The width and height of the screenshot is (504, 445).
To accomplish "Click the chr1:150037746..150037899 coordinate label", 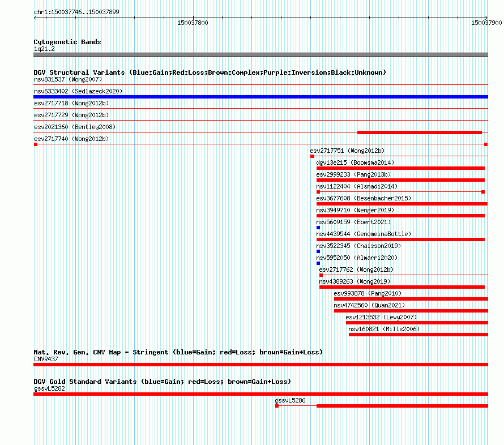I will coord(76,12).
